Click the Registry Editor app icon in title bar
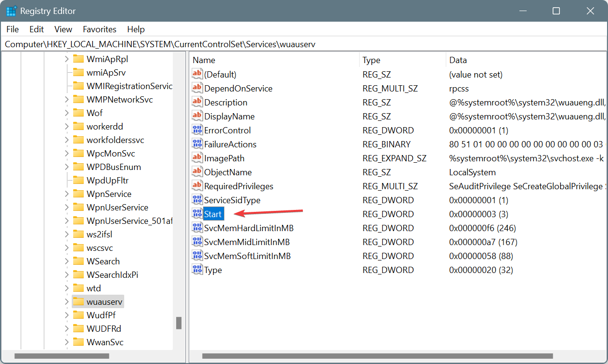The image size is (608, 364). click(12, 11)
